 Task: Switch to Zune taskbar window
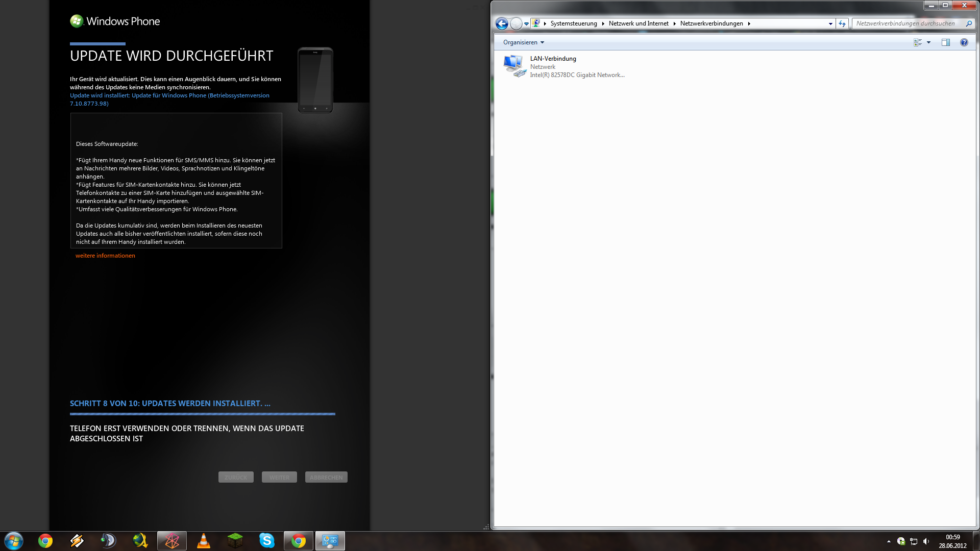[172, 541]
